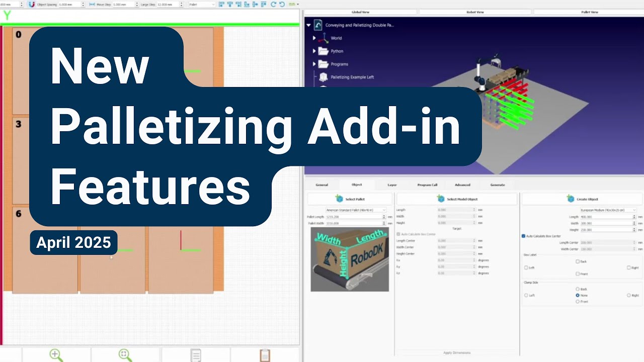Click Create Object Height field 250.000
The image size is (644, 362).
[608, 229]
